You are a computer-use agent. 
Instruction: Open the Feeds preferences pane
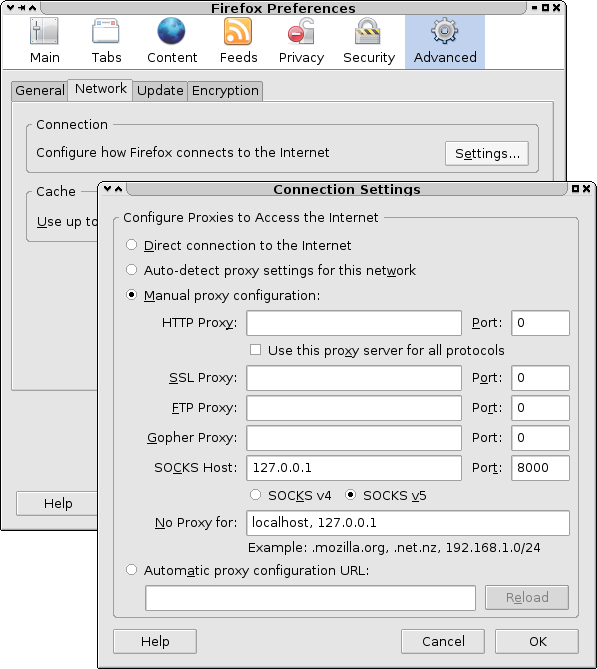tap(239, 41)
